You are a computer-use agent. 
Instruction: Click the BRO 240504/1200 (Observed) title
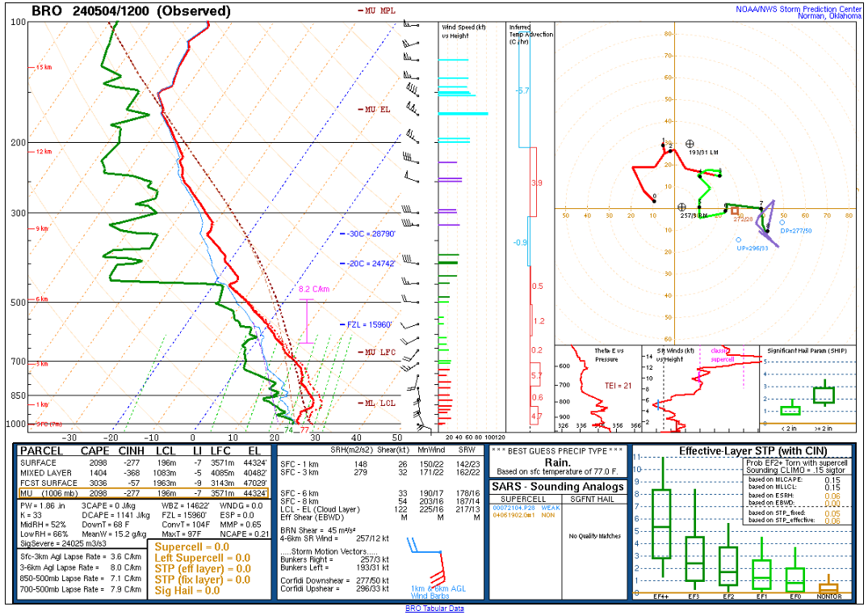click(131, 11)
